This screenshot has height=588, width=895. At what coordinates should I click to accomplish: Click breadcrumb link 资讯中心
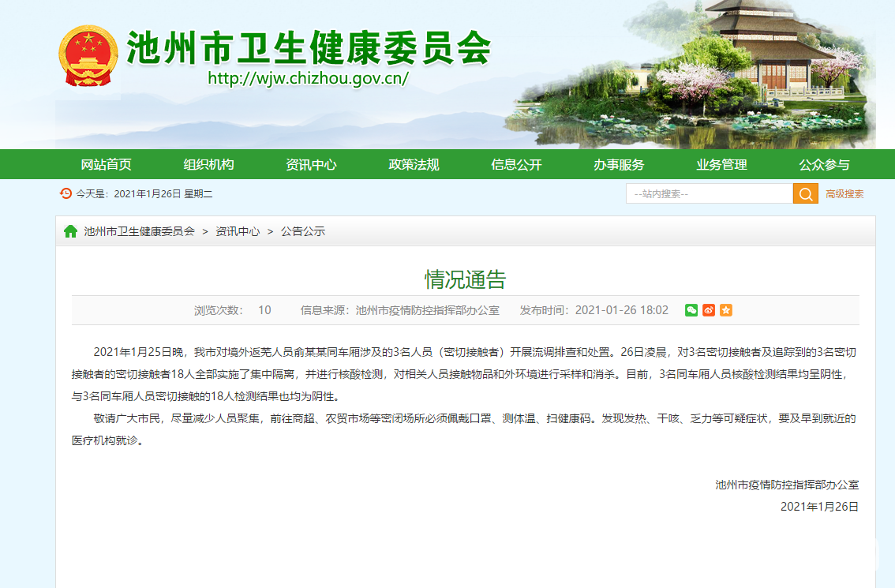coord(238,231)
